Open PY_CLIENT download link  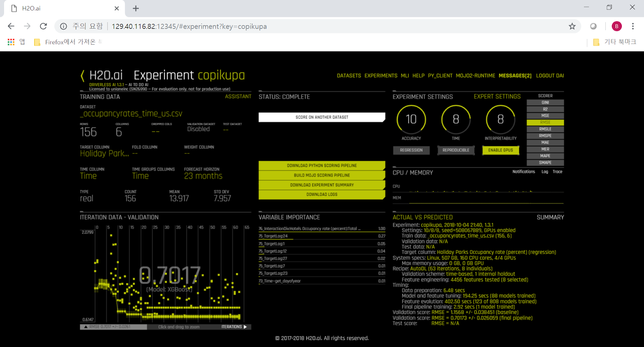(440, 76)
